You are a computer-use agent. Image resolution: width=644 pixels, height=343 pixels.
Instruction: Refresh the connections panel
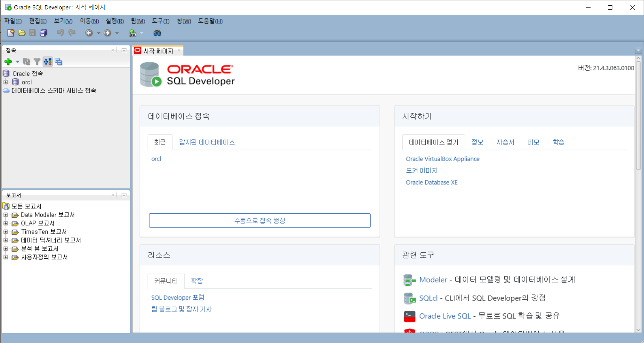pos(26,62)
